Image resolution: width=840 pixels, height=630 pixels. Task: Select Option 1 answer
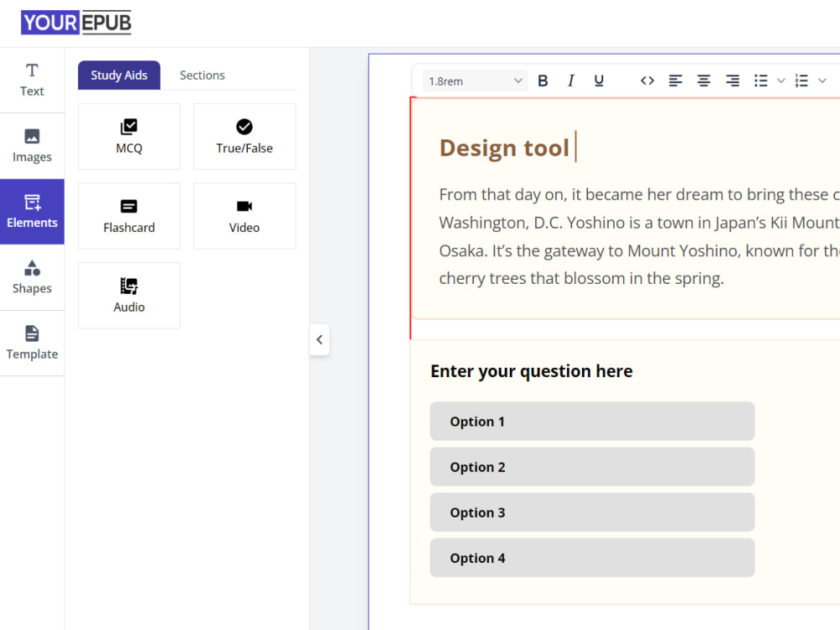[x=592, y=422]
